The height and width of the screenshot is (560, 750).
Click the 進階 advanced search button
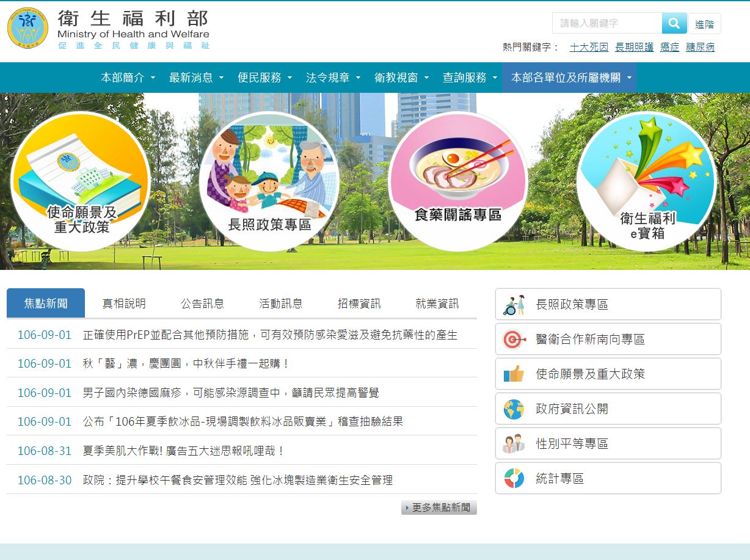coord(705,24)
